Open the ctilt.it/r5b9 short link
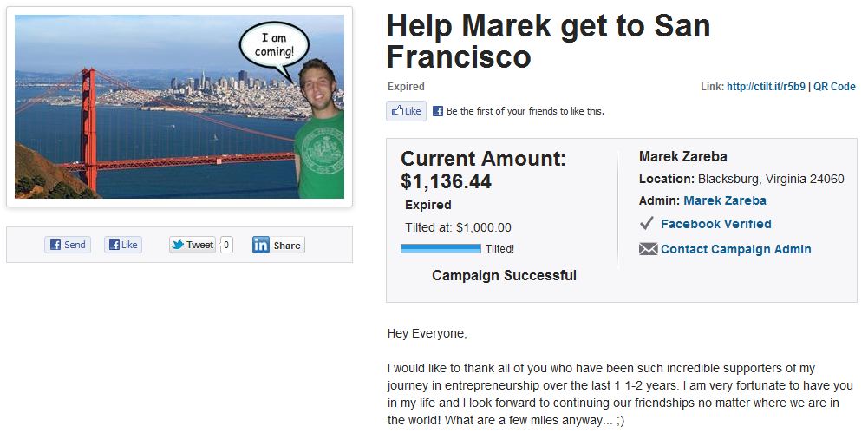Screen dimensions: 868x433 766,87
